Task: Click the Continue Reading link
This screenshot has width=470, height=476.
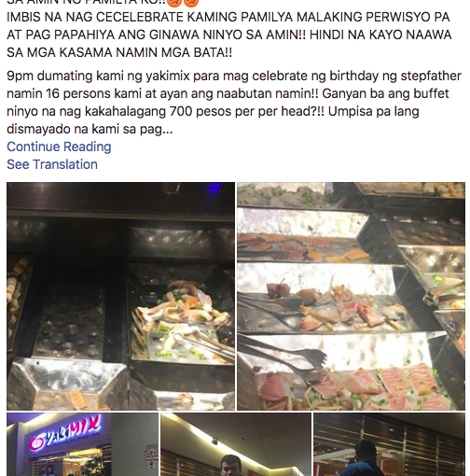Action: [x=59, y=147]
